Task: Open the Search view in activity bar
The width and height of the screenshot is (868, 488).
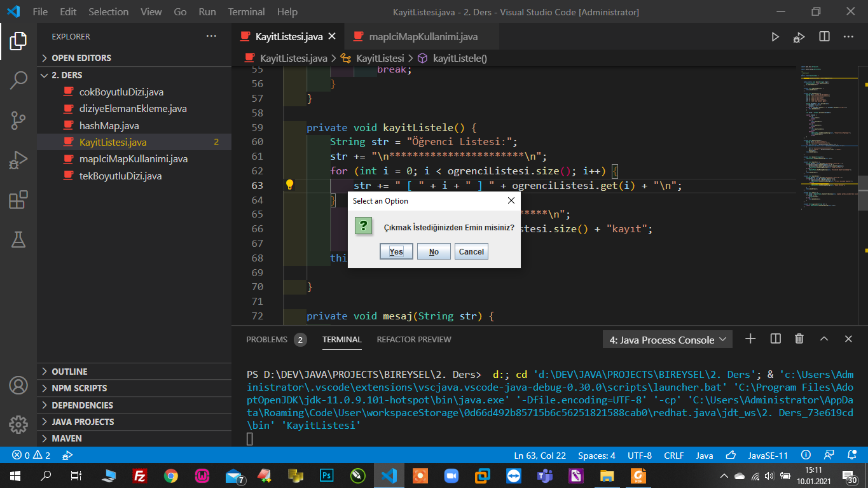Action: (18, 80)
